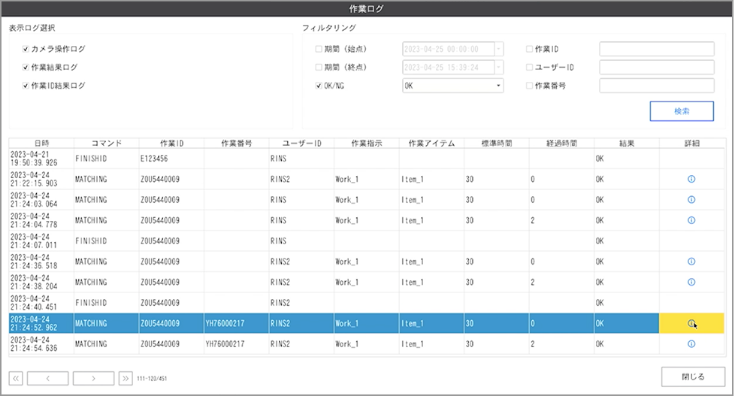Image resolution: width=734 pixels, height=396 pixels.
Task: Select work ID cell E123456
Action: point(171,159)
